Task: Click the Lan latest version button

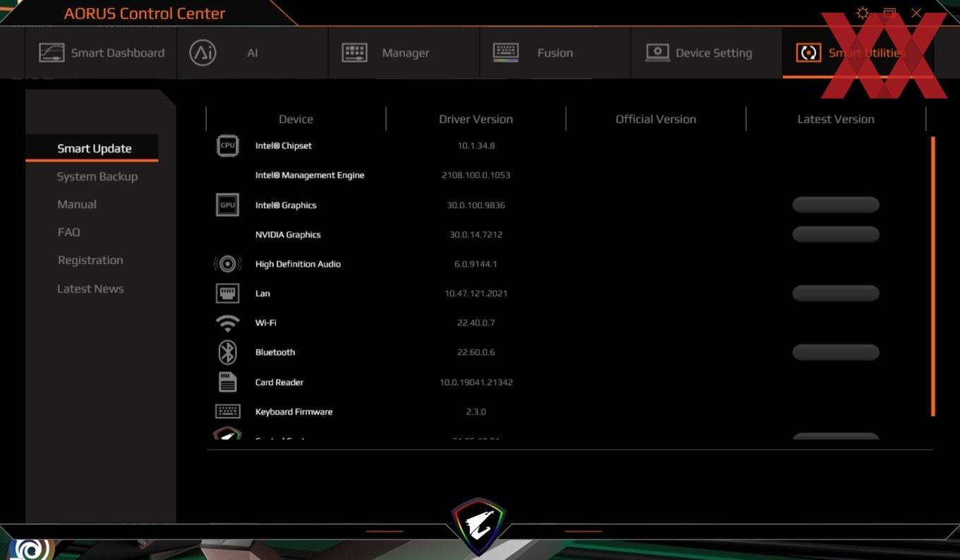Action: click(836, 293)
